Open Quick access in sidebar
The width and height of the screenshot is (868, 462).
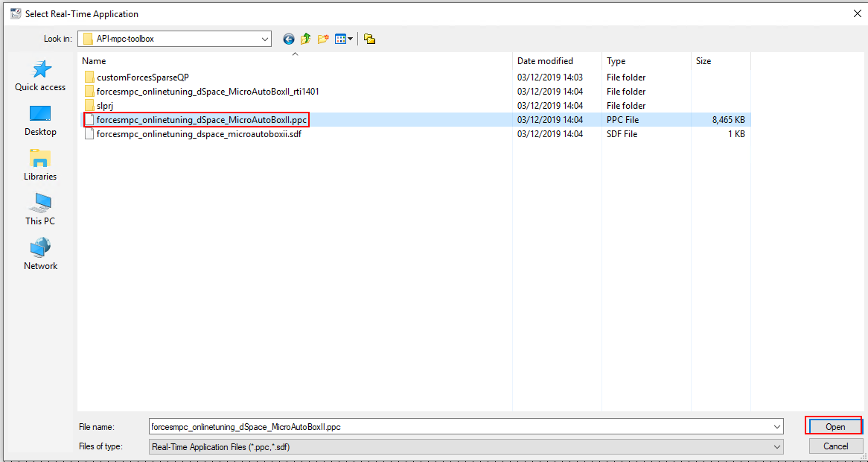(40, 76)
